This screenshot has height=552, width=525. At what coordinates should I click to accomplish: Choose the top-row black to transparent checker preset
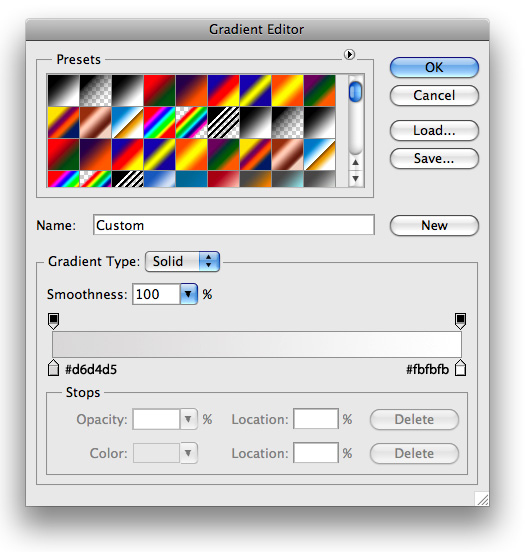[x=95, y=90]
